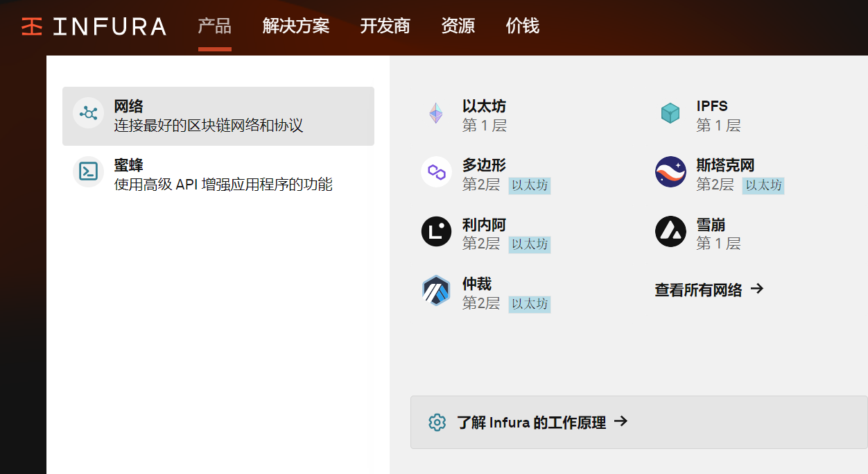This screenshot has width=868, height=474.
Task: Open the 开发商 menu
Action: click(385, 26)
